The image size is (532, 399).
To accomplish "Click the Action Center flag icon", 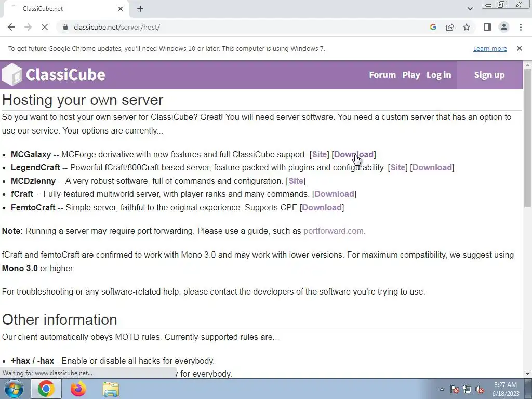I will click(455, 389).
